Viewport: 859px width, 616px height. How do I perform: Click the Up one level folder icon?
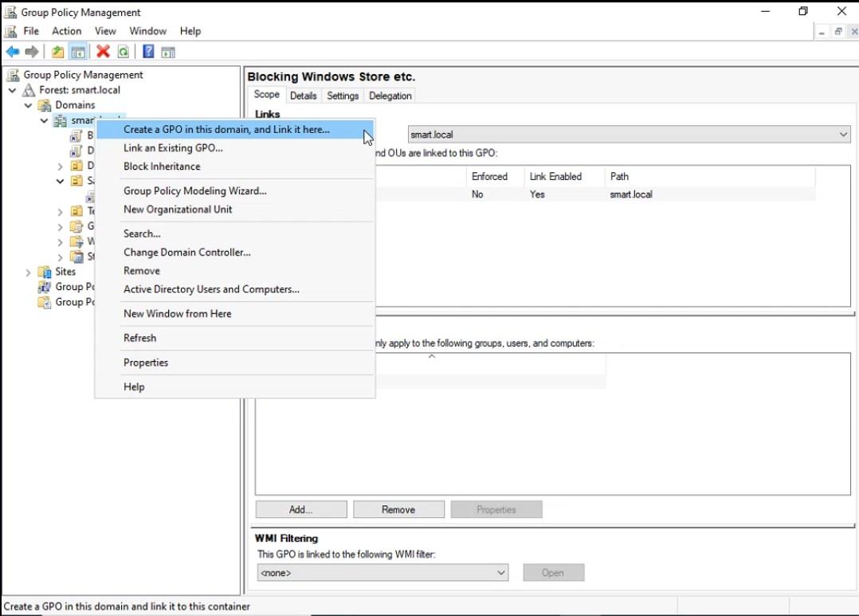coord(57,52)
